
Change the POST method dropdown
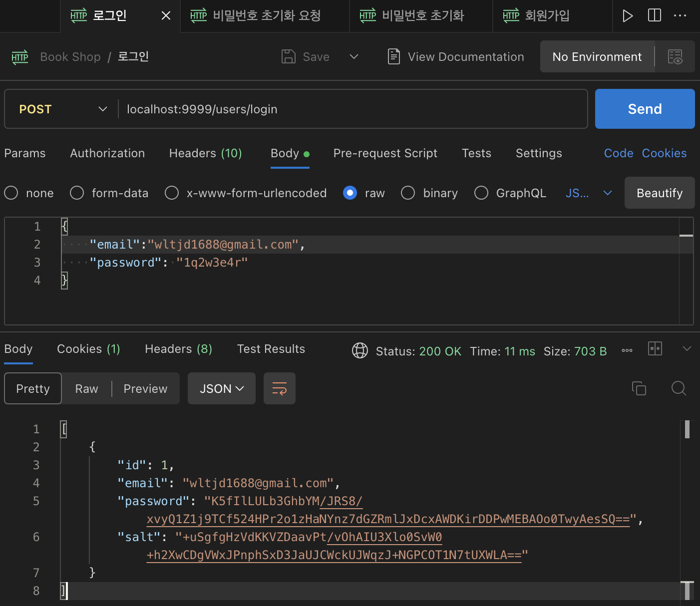point(63,109)
